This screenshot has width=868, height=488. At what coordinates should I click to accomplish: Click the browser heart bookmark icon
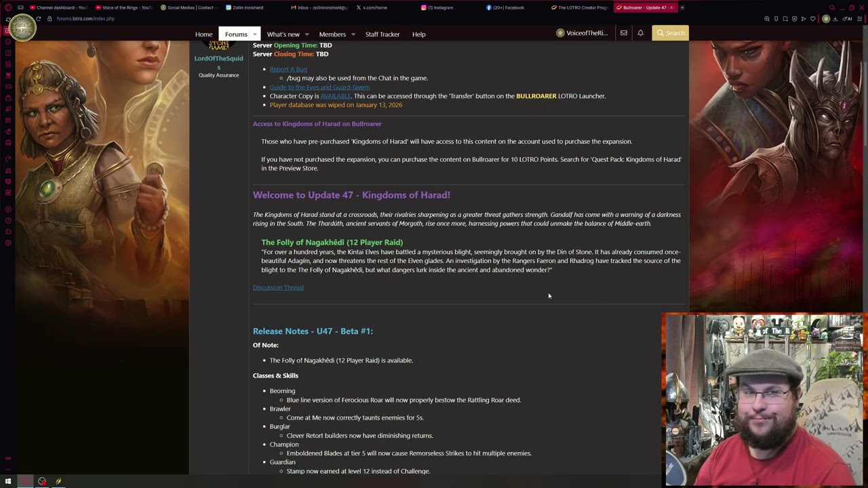pyautogui.click(x=812, y=19)
